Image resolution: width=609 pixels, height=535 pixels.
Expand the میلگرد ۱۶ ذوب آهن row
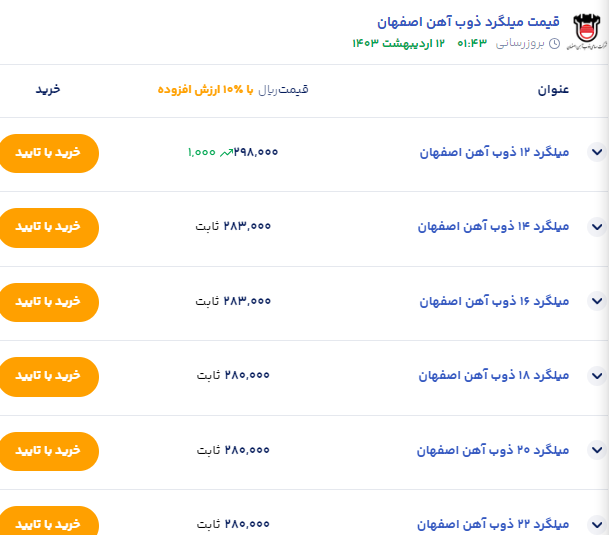tap(597, 301)
